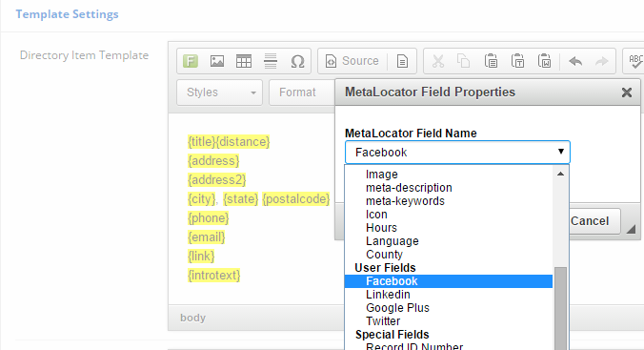The image size is (644, 350).
Task: Click the {distance} placeholder
Action: pyautogui.click(x=243, y=142)
